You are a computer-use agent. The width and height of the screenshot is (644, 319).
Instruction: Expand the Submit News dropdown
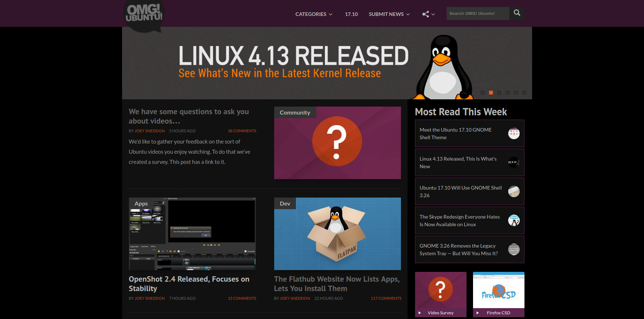pos(389,14)
